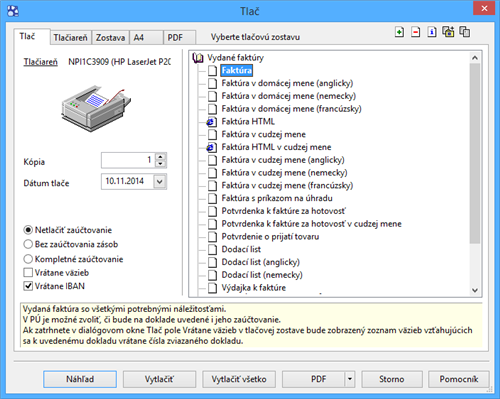Click the Kópia number input field

pyautogui.click(x=128, y=160)
